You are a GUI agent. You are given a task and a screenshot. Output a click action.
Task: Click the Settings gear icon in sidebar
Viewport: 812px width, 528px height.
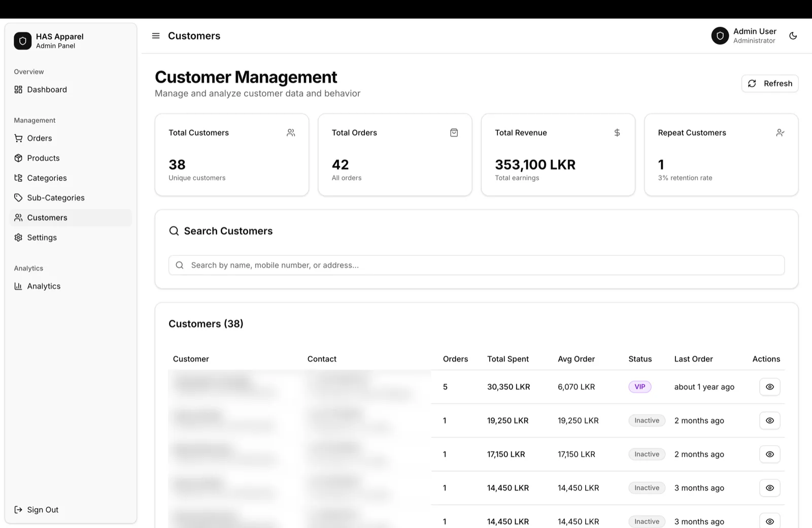18,238
